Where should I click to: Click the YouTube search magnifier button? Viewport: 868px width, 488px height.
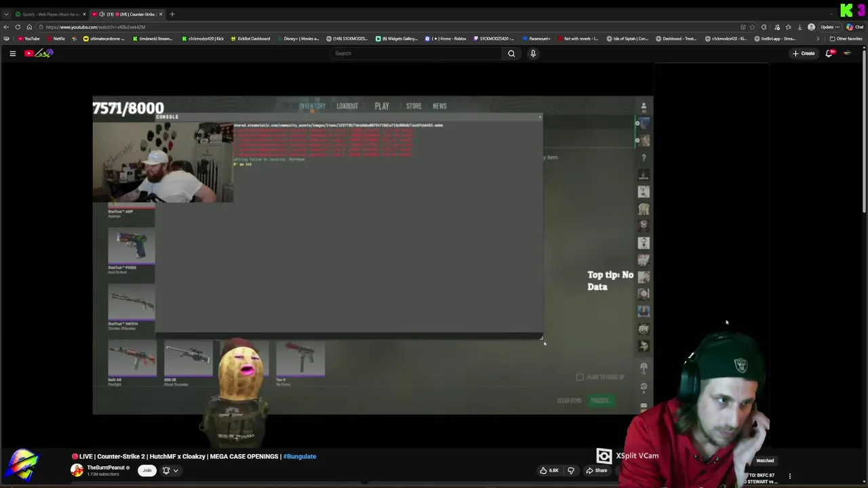(x=511, y=54)
